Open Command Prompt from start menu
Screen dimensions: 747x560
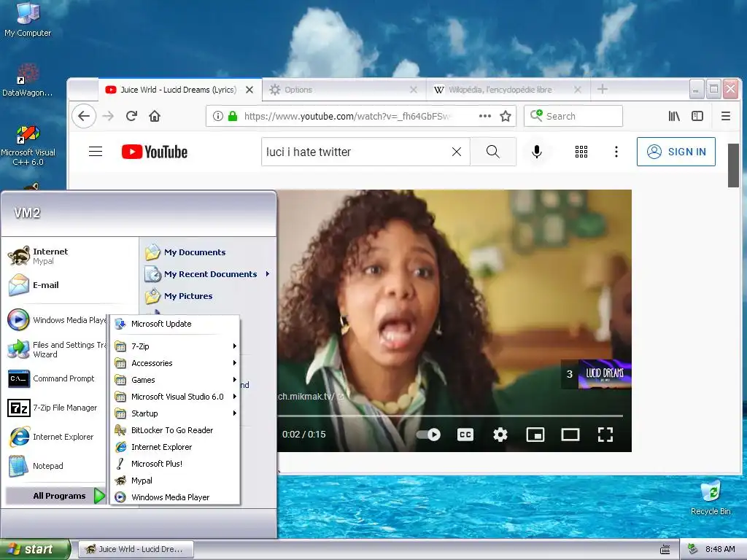coord(55,378)
